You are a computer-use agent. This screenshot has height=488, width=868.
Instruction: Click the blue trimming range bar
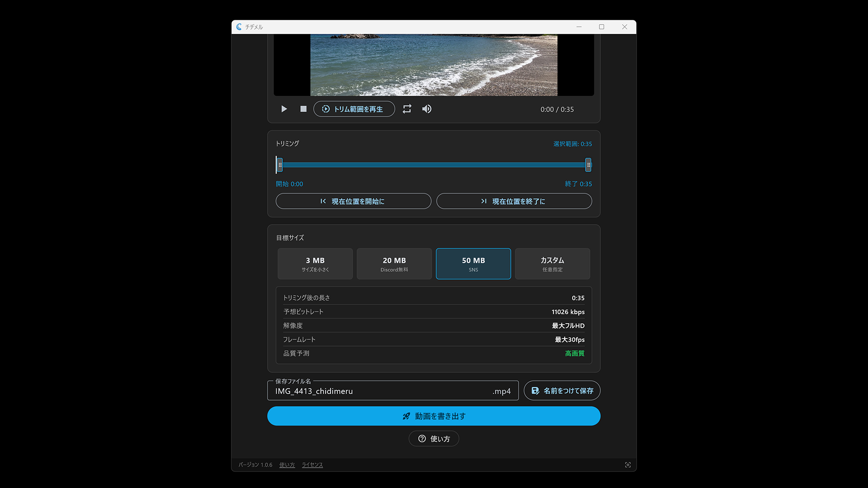click(434, 165)
